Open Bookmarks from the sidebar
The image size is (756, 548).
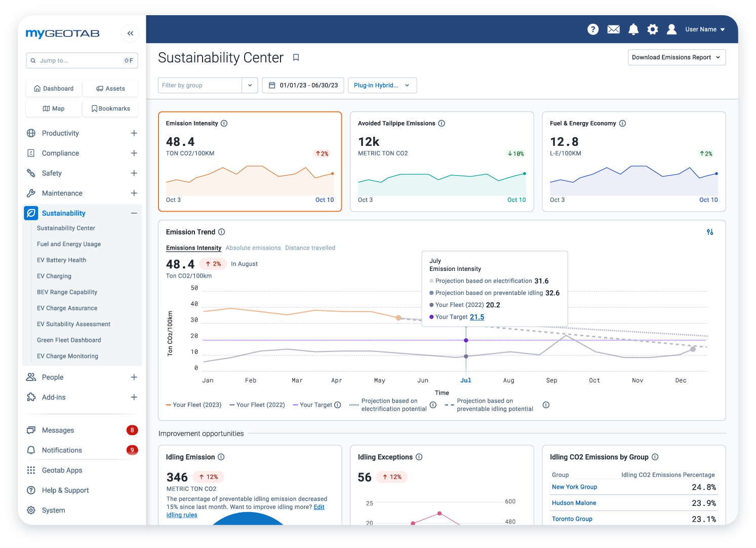tap(110, 108)
